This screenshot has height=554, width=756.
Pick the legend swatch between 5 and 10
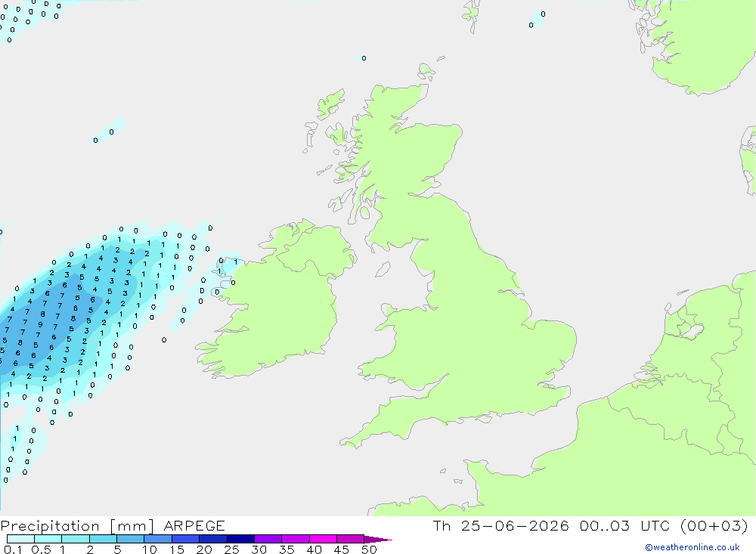point(130,539)
